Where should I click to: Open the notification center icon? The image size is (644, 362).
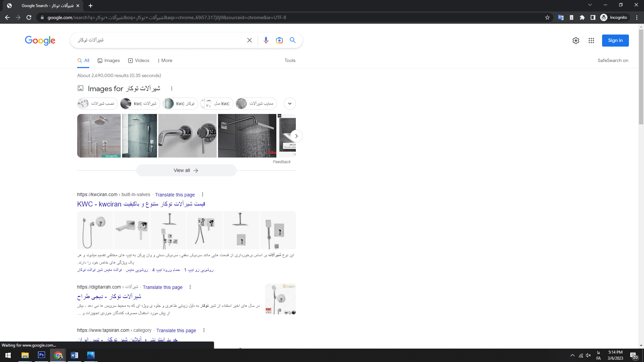(x=634, y=356)
